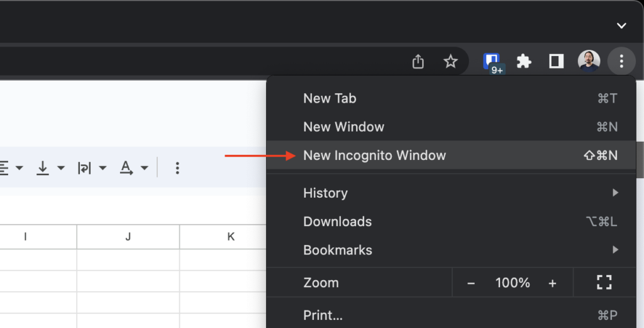Open the Extensions puzzle piece menu

tap(524, 61)
